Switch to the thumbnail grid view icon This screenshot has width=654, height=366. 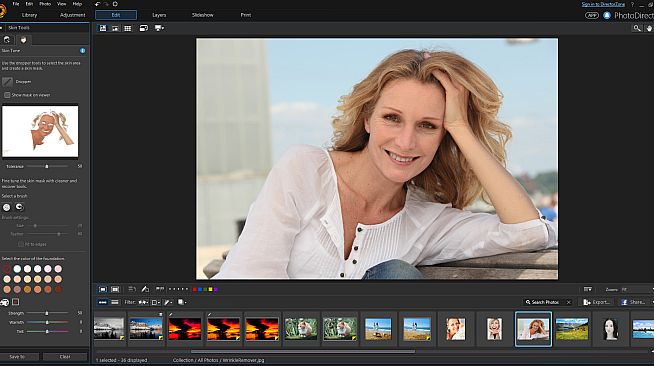(128, 28)
